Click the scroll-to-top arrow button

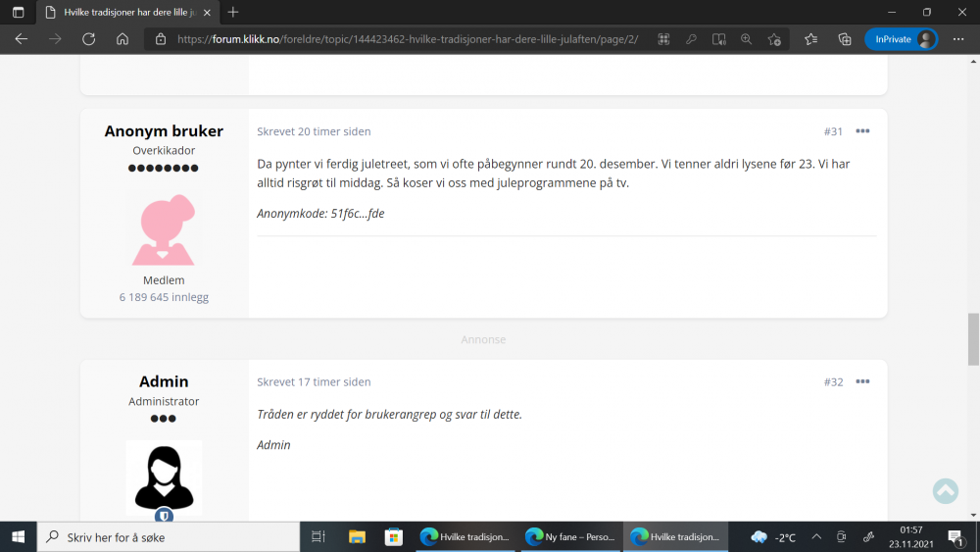[945, 490]
